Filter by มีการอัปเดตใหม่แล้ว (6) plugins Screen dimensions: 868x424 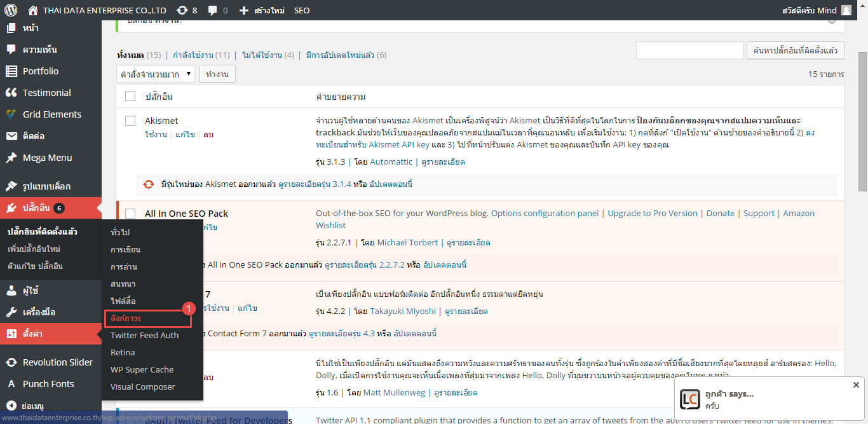[x=346, y=55]
